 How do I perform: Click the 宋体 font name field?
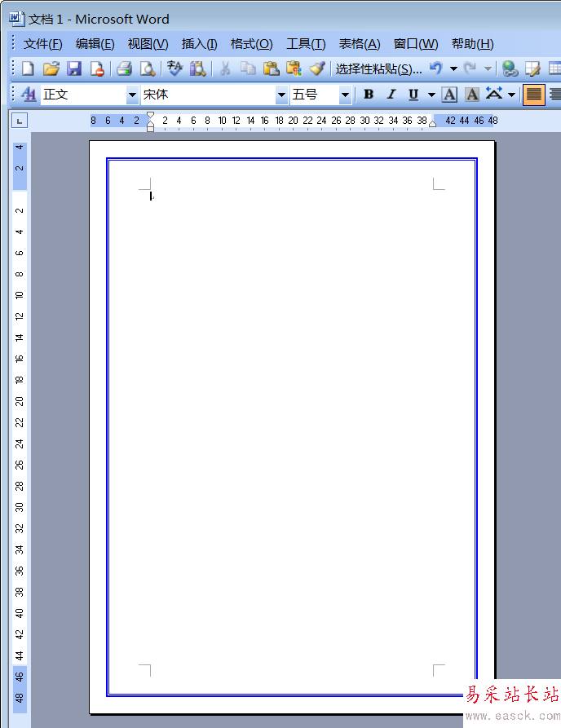click(208, 95)
